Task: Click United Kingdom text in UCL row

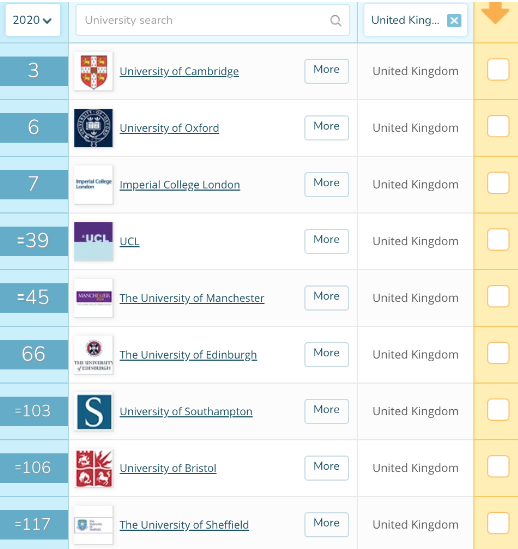Action: point(415,241)
